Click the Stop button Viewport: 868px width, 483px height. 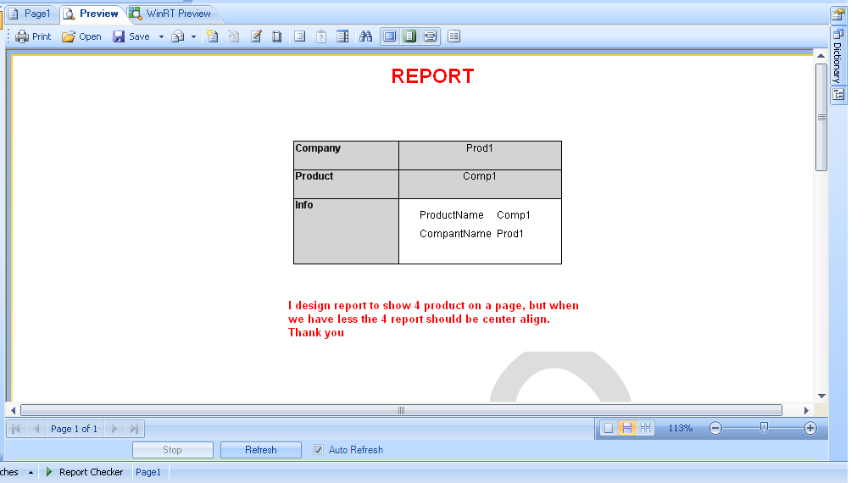(173, 450)
